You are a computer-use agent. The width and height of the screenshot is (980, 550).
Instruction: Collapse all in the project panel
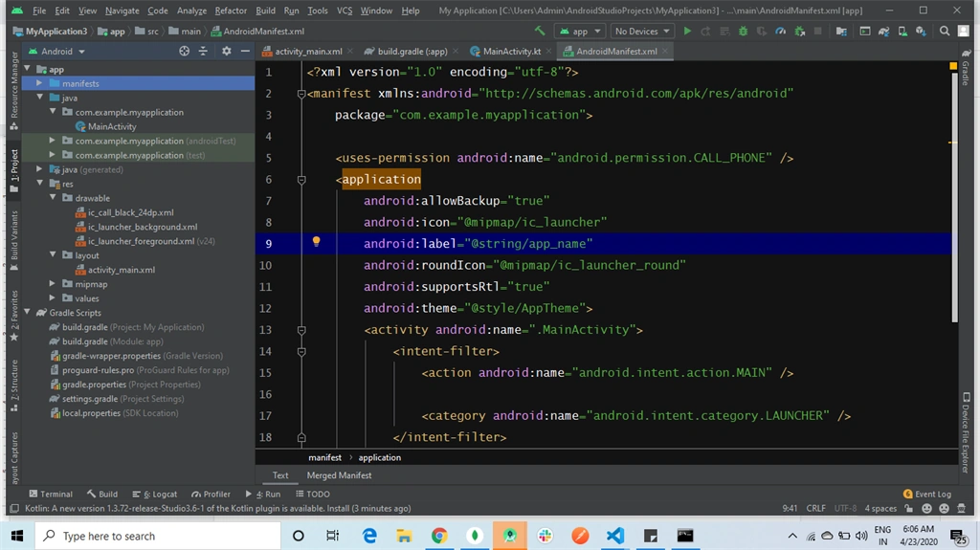coord(203,52)
